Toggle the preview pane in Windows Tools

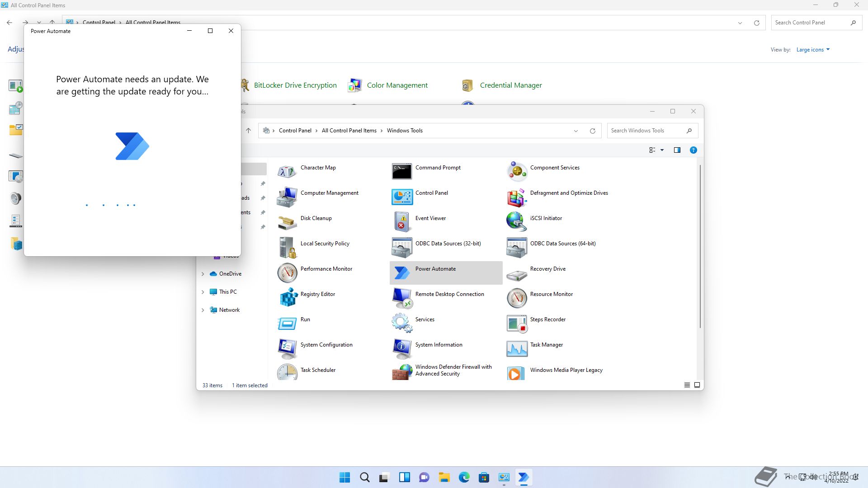677,150
